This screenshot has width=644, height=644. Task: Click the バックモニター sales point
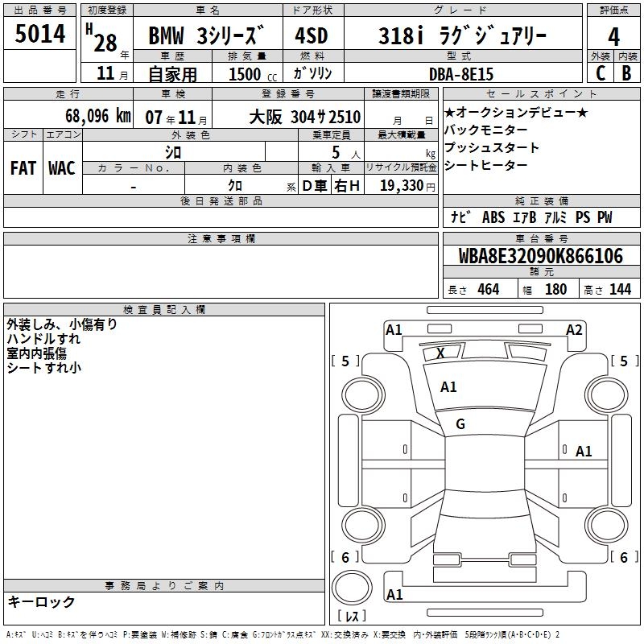pos(486,130)
